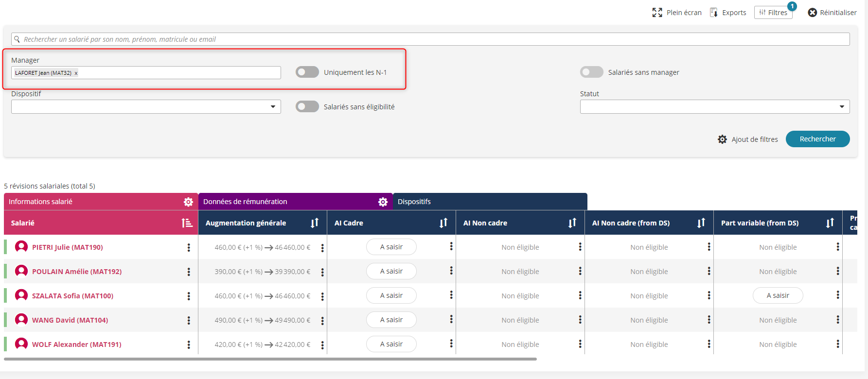Click the Plein écran fullscreen icon
The height and width of the screenshot is (379, 868).
pyautogui.click(x=657, y=13)
